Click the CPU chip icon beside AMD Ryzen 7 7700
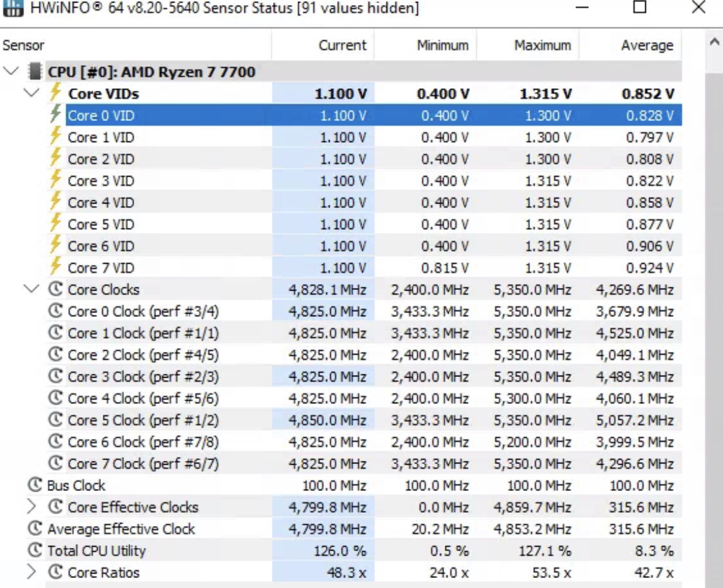 coord(34,71)
